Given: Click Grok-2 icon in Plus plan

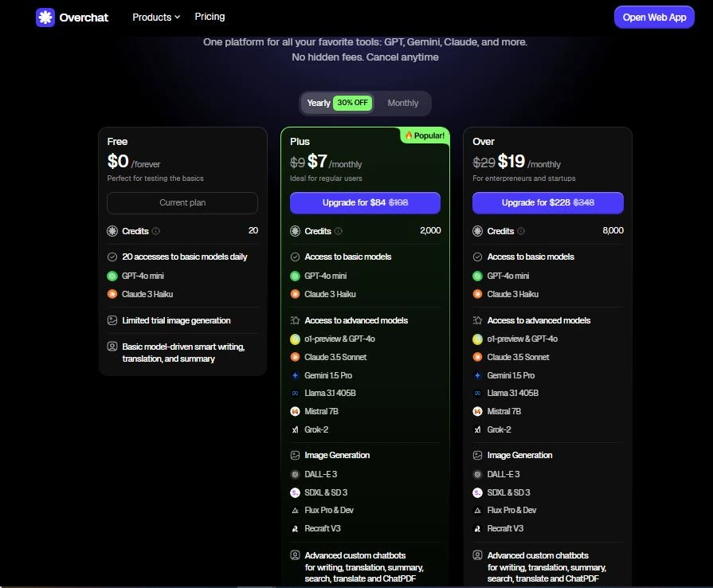Looking at the screenshot, I should click(295, 429).
